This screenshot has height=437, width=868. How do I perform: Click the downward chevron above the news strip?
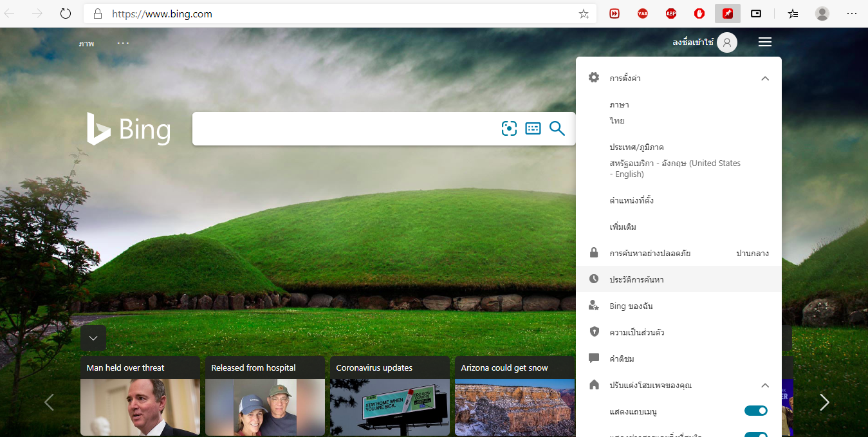click(93, 337)
